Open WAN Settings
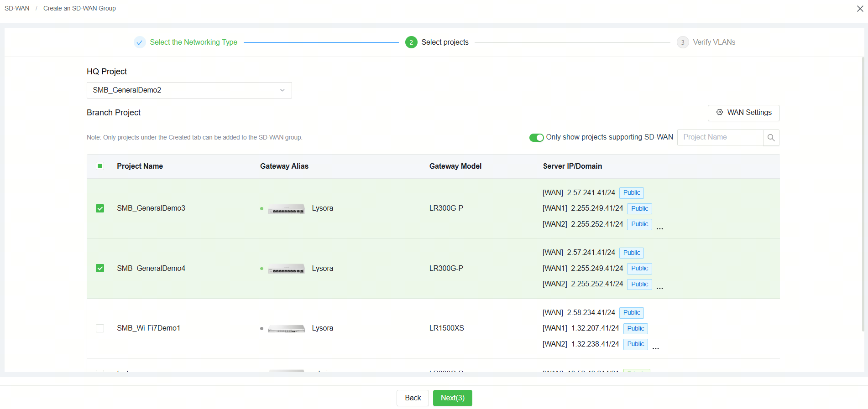The image size is (868, 409). (x=743, y=113)
